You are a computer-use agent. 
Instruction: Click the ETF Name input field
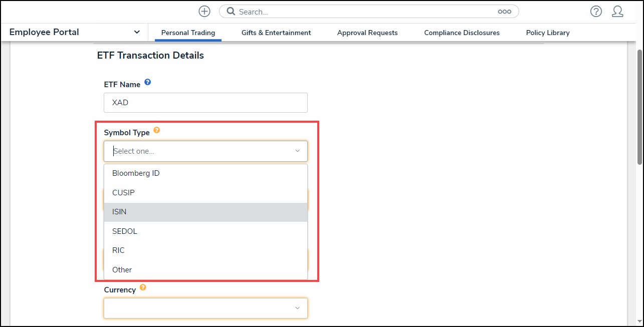pos(205,103)
